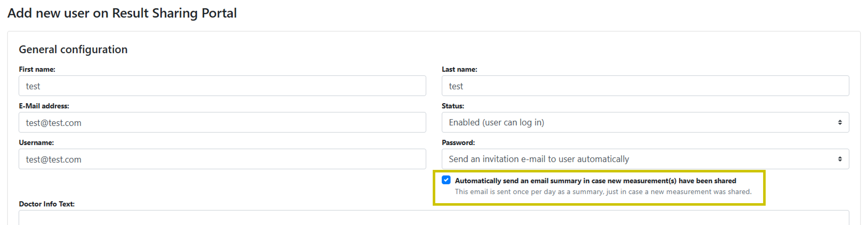This screenshot has height=225, width=868.
Task: Select the Username input field
Action: (222, 159)
